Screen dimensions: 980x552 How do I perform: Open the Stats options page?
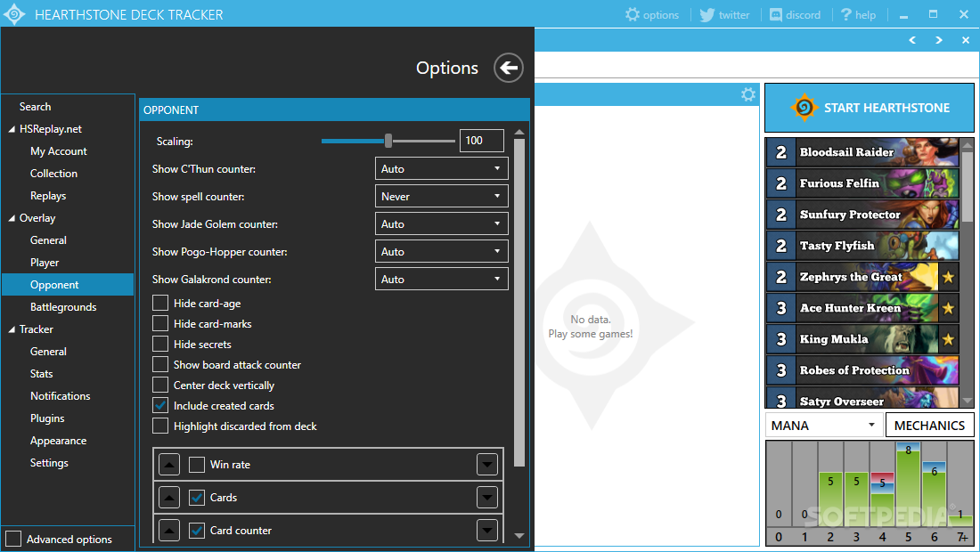(x=41, y=374)
